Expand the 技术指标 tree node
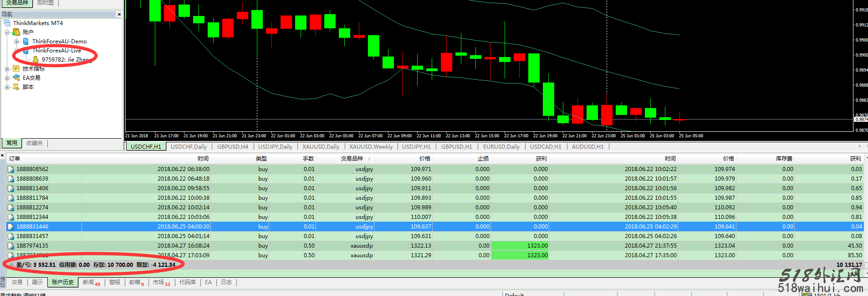Viewport: 868px width, 296px height. [x=7, y=69]
